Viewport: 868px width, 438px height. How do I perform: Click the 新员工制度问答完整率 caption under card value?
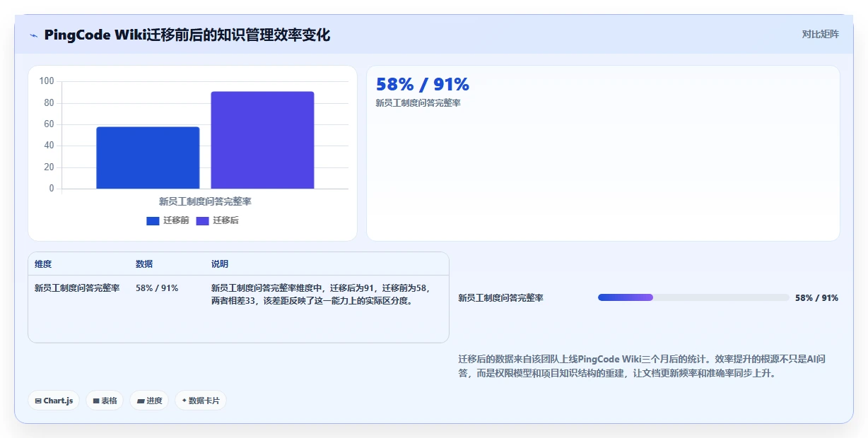[x=418, y=103]
